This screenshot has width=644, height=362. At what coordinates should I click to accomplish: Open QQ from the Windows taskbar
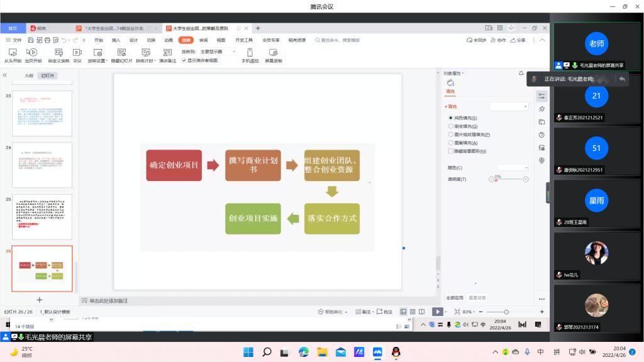[x=396, y=352]
